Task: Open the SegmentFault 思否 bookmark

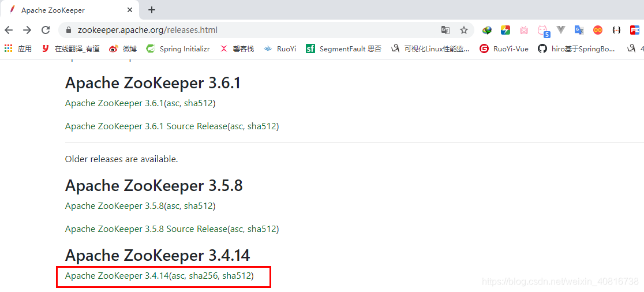Action: [343, 49]
